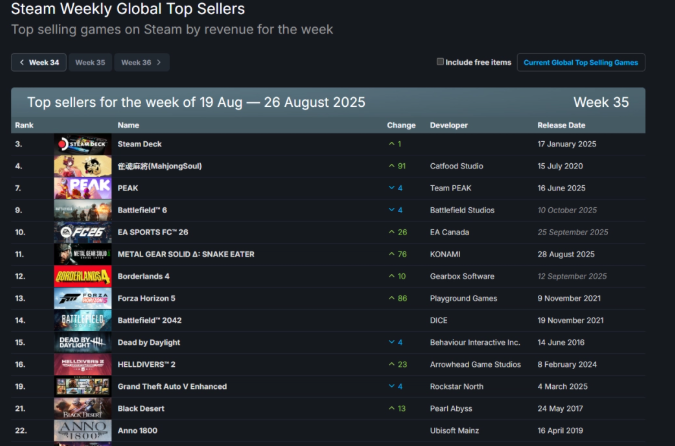Open Battlefield 6 name link
This screenshot has height=446, width=675.
[142, 210]
